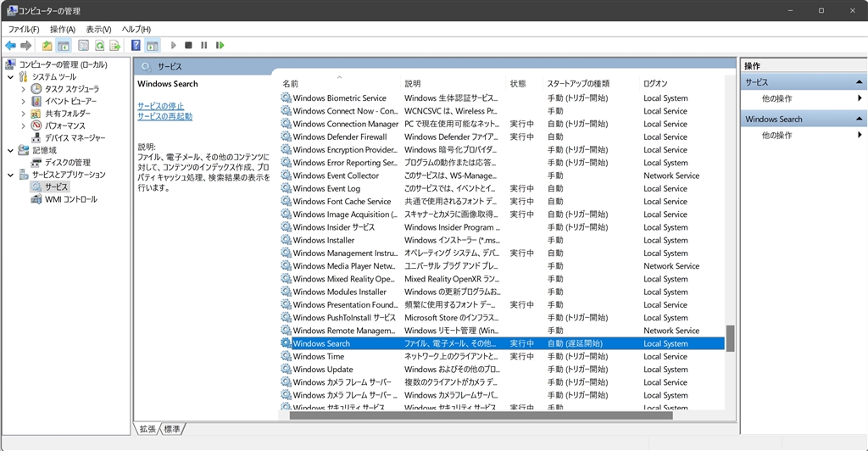Click the Export list toolbar icon
Viewport: 868px width, 451px height.
(115, 46)
